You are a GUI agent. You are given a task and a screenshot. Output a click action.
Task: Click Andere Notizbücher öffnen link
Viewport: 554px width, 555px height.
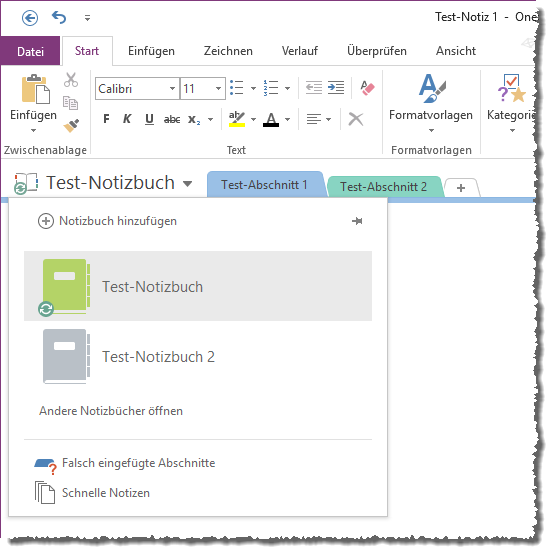point(111,411)
